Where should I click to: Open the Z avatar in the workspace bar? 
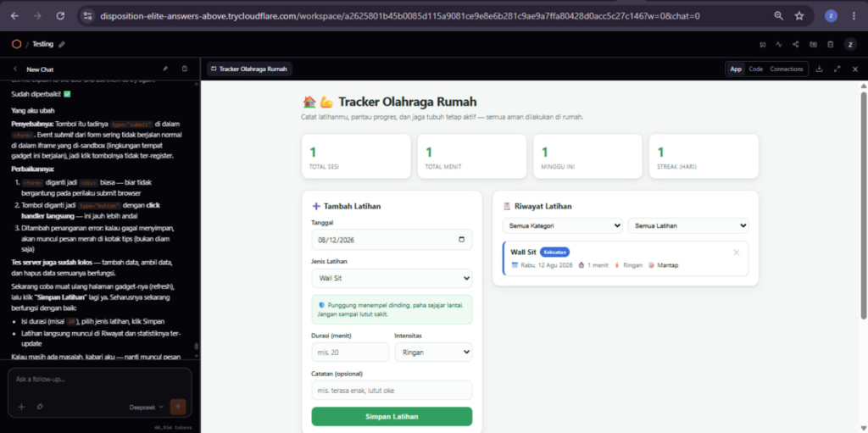(x=849, y=45)
